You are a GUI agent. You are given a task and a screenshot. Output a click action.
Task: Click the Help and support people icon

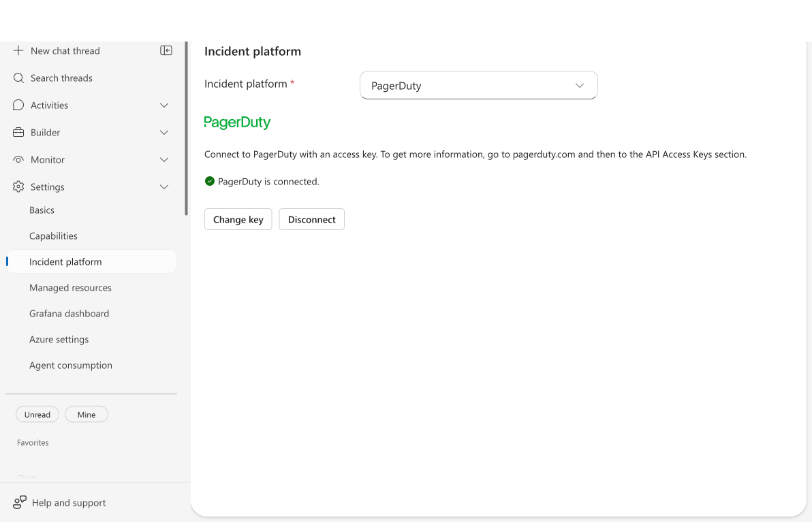click(20, 502)
